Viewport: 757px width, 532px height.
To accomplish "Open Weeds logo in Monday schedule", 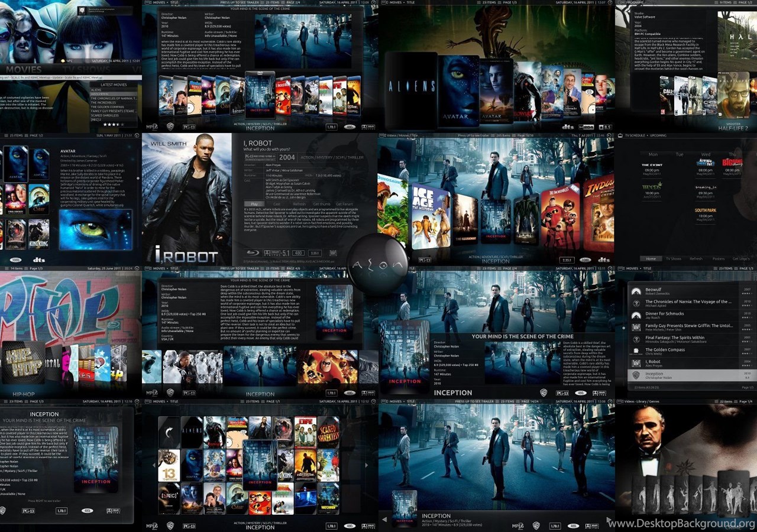I will 652,186.
